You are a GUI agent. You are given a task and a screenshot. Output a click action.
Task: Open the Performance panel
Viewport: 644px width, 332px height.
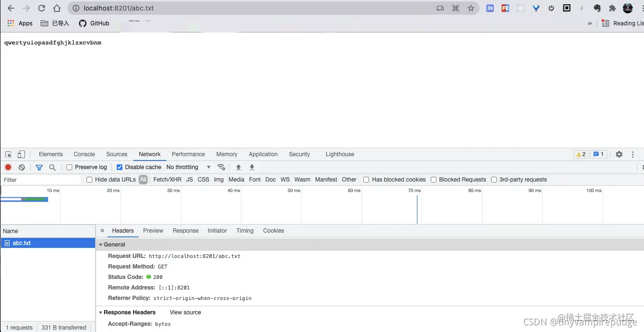point(188,154)
